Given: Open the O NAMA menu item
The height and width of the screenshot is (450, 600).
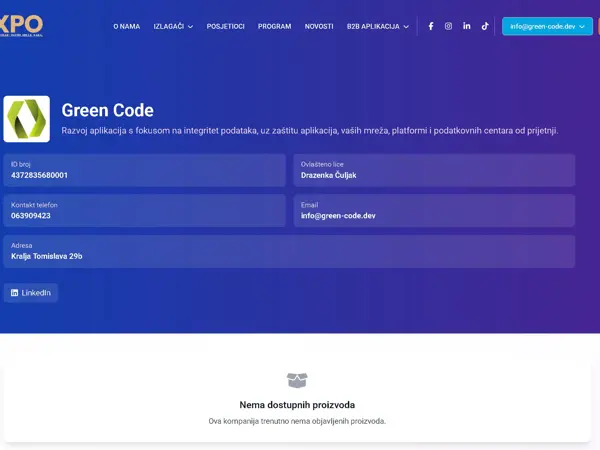Looking at the screenshot, I should 127,26.
